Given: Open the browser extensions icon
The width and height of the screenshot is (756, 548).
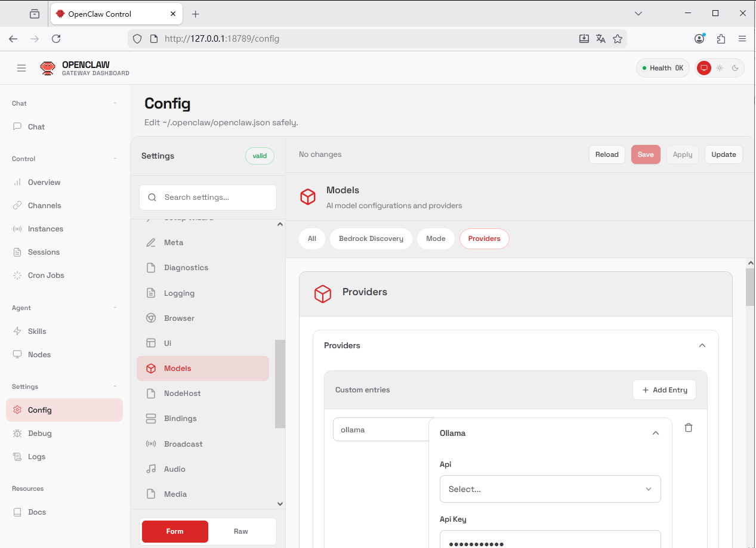Looking at the screenshot, I should click(x=721, y=39).
